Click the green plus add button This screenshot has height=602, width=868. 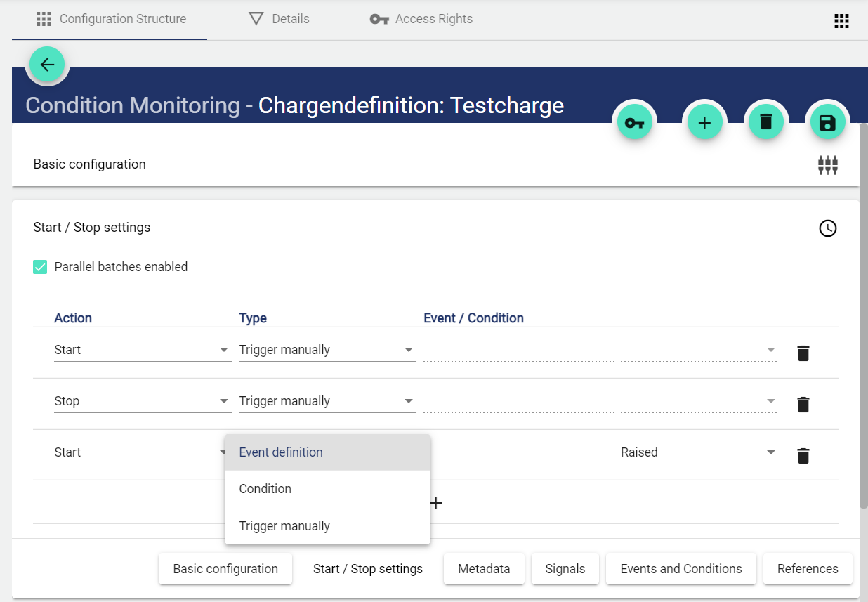point(704,123)
